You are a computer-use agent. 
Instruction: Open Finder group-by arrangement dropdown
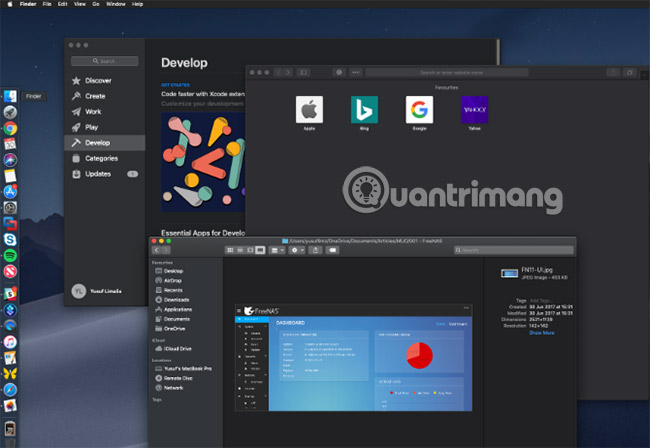point(276,250)
